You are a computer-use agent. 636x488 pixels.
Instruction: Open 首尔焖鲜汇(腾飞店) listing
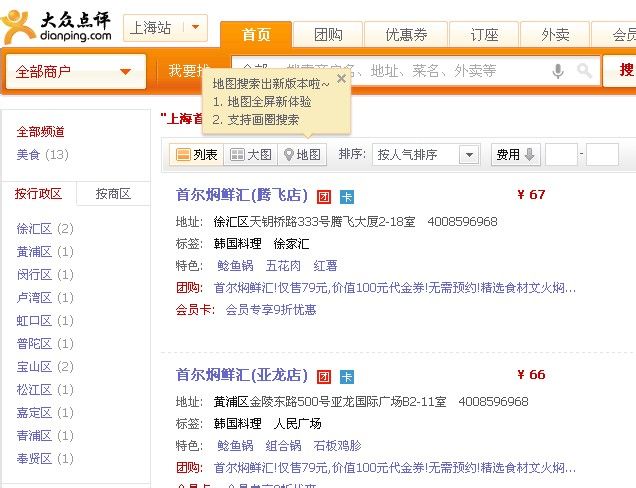(x=242, y=195)
